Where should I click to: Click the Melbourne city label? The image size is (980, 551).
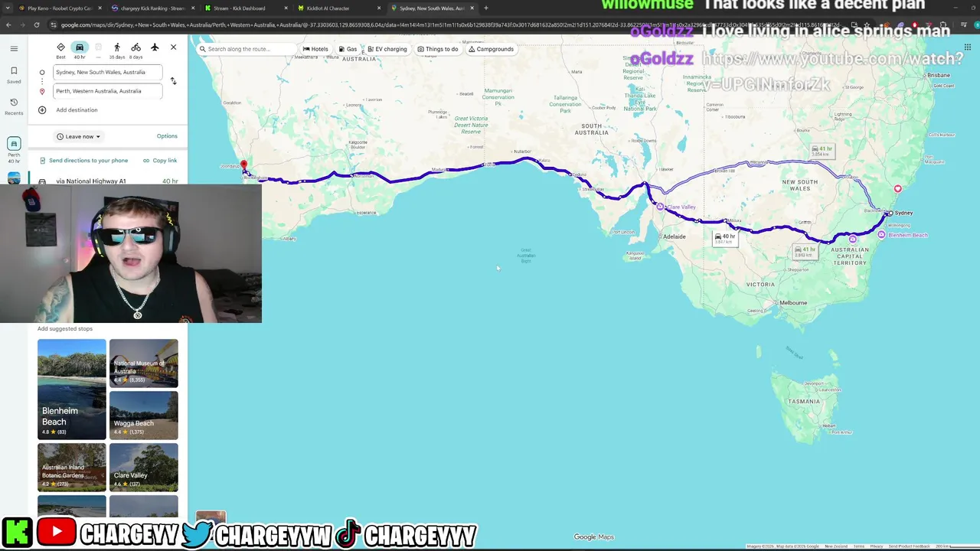pos(792,303)
